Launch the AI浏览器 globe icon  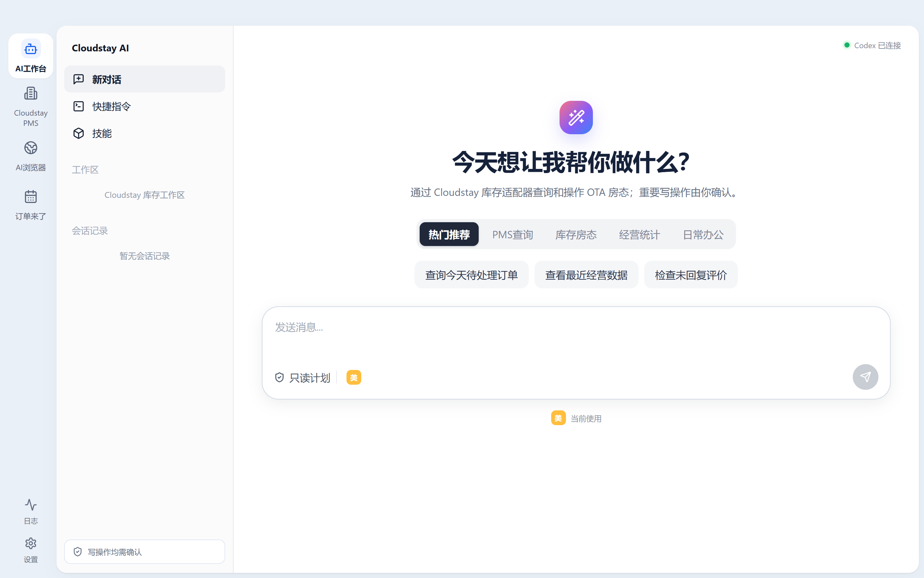click(30, 148)
